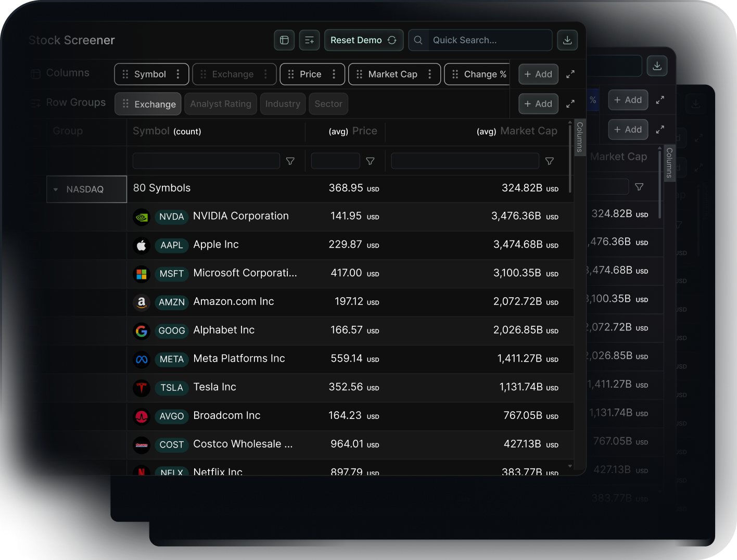
Task: Click the Broadcom logo icon
Action: coord(142,416)
